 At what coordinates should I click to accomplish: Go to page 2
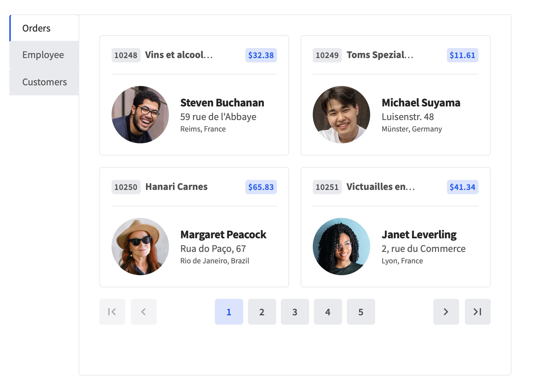(262, 312)
